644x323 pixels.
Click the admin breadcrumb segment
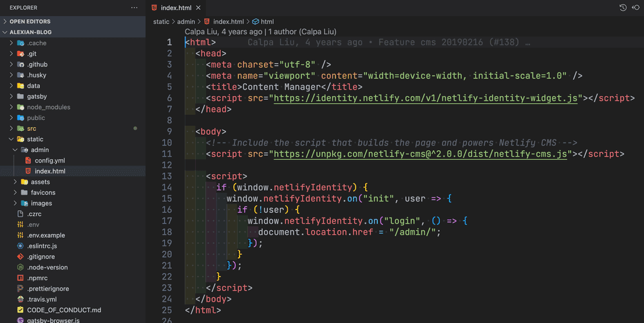(x=186, y=21)
